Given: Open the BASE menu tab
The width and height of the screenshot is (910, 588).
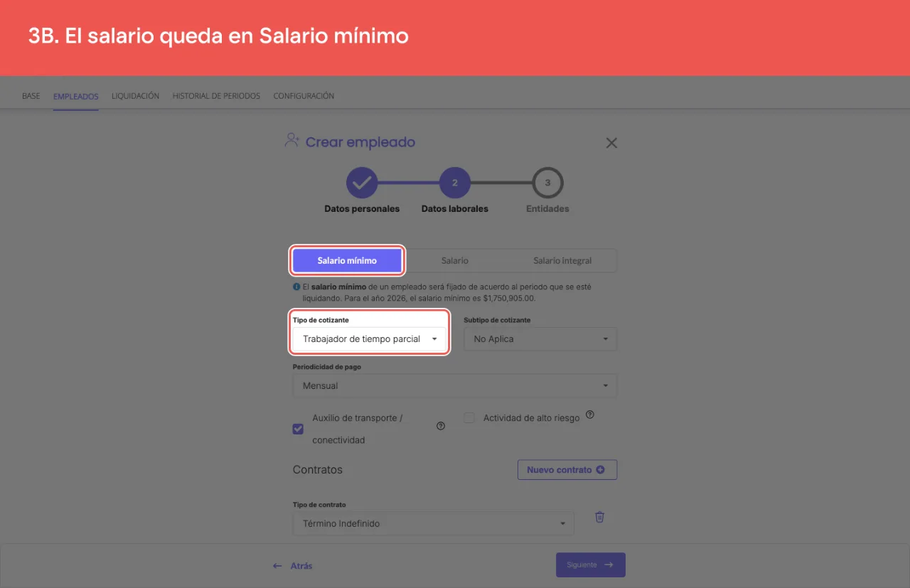Looking at the screenshot, I should (31, 96).
